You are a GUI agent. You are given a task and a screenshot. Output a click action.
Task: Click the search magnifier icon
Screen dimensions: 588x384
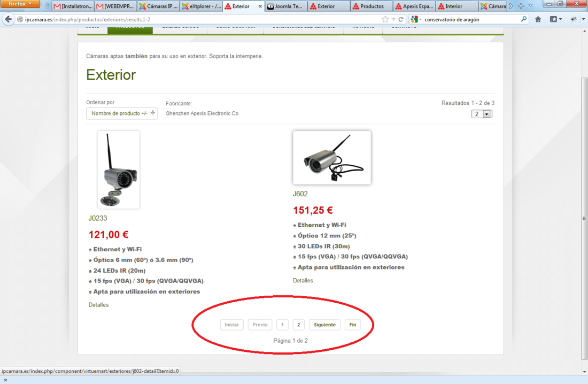524,19
